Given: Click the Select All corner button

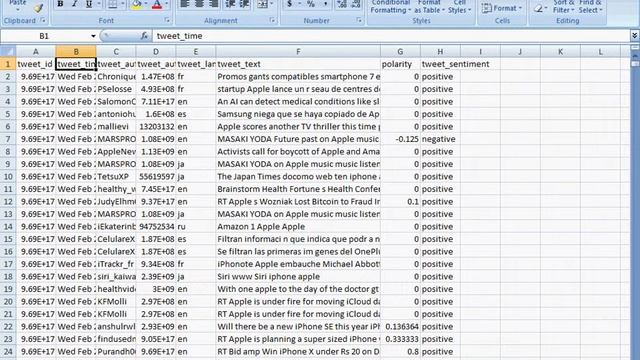Looking at the screenshot, I should (8, 51).
